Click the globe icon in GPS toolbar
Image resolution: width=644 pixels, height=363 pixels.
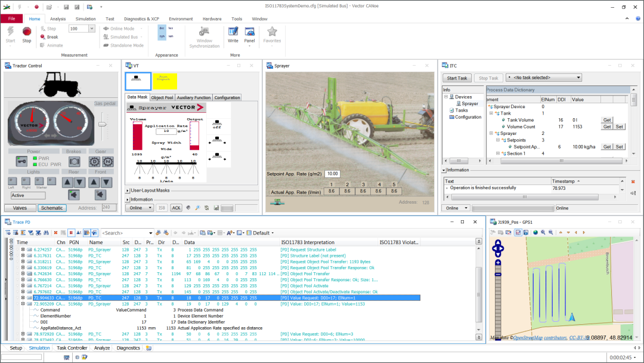coord(535,232)
